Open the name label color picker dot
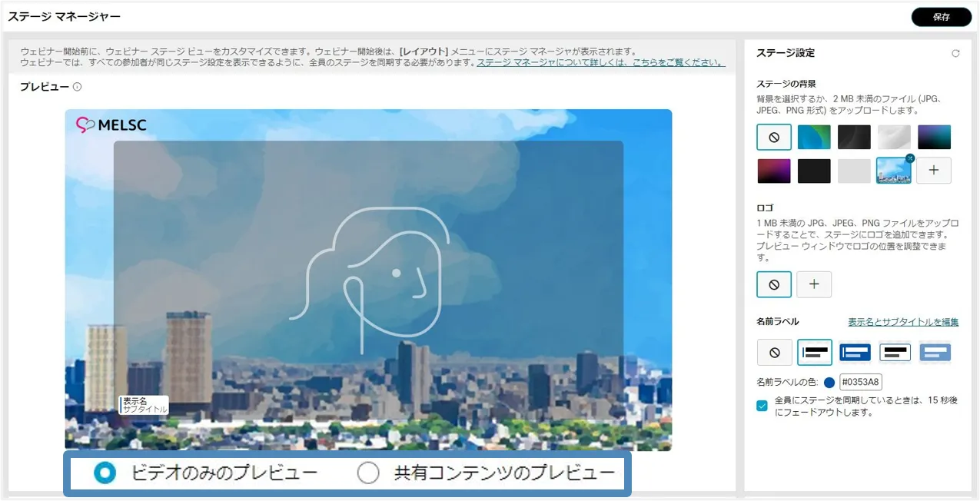 [829, 383]
